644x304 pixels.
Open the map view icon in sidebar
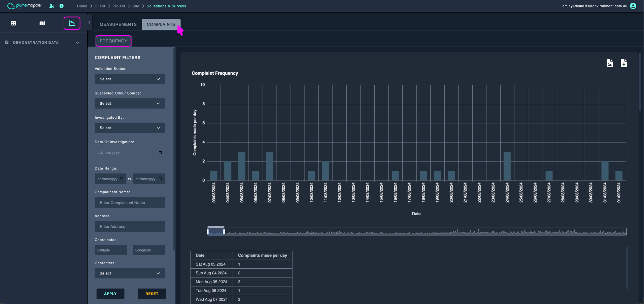42,23
